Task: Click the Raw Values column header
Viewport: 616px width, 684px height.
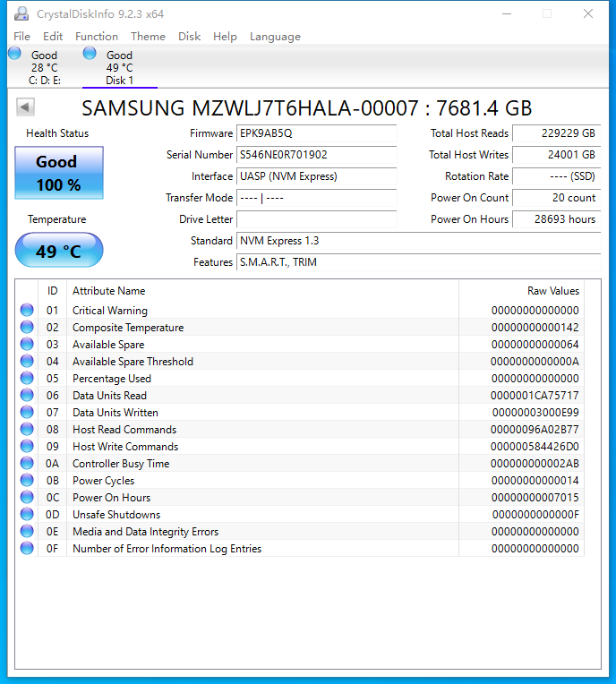Action: coord(521,291)
